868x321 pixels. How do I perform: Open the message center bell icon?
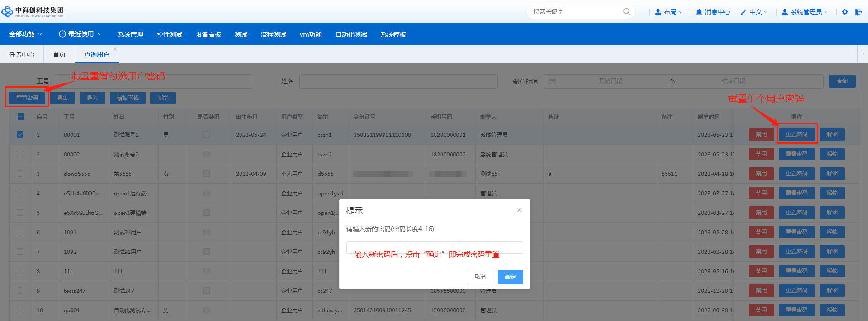699,12
